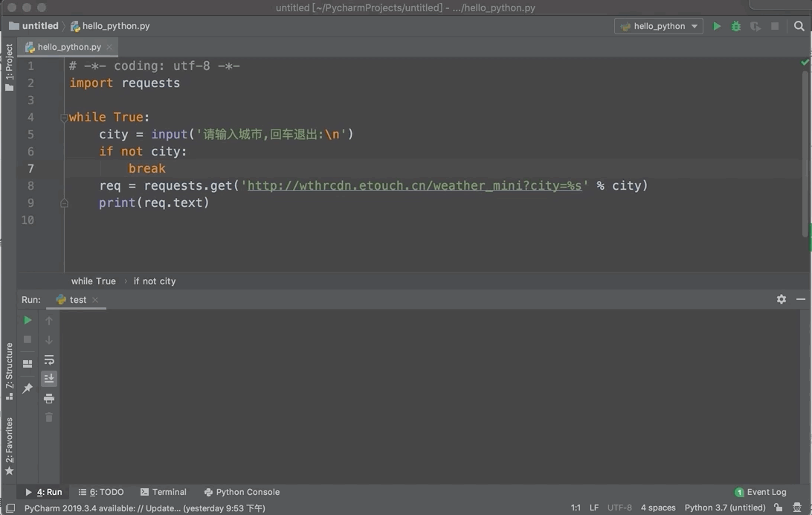Open the 1: Project tool window
Screen dimensions: 812x515
point(9,68)
